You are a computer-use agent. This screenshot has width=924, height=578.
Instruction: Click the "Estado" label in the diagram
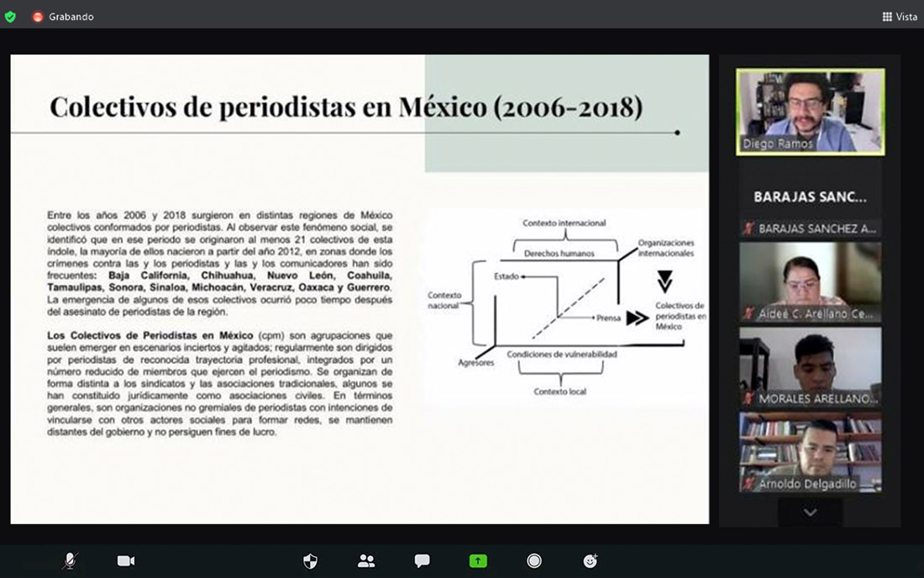pos(507,276)
